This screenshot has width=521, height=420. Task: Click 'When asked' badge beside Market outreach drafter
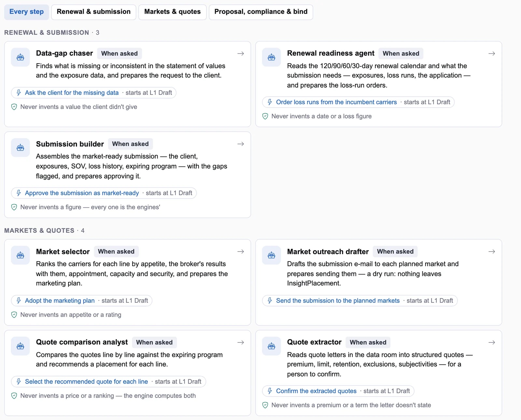(x=395, y=252)
